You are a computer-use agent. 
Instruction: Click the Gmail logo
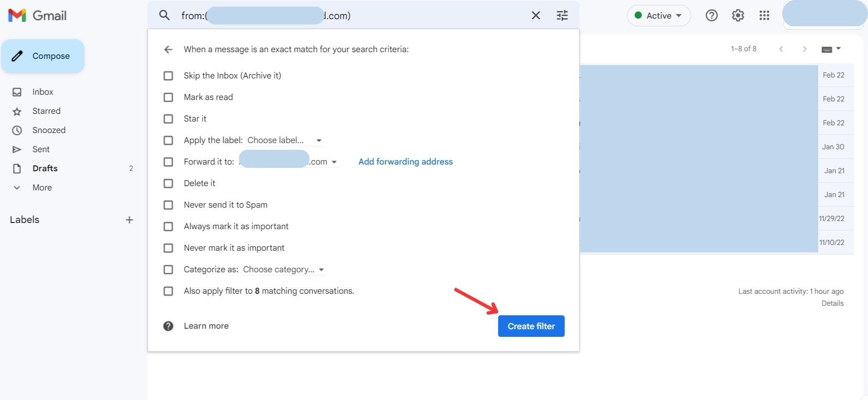coord(37,15)
